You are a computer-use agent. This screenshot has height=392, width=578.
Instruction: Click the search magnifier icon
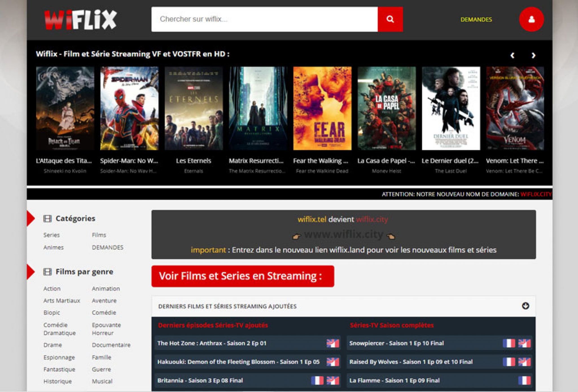coord(390,19)
